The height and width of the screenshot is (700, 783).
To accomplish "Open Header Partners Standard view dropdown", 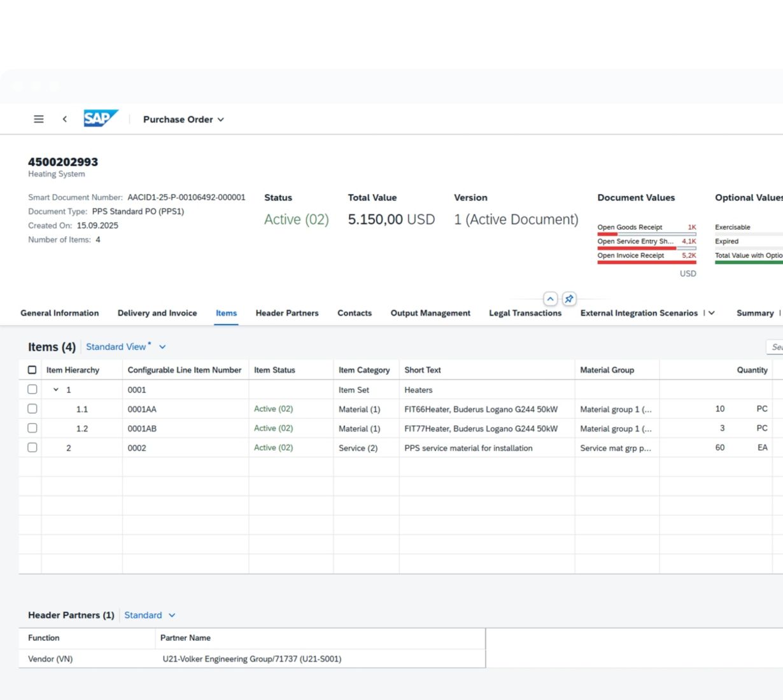I will click(x=172, y=615).
